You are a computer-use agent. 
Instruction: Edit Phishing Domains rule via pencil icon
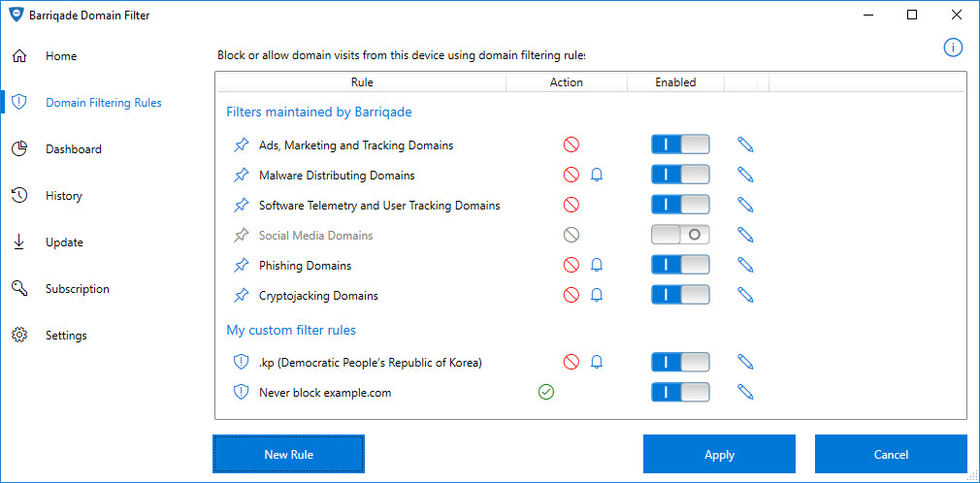coord(745,265)
